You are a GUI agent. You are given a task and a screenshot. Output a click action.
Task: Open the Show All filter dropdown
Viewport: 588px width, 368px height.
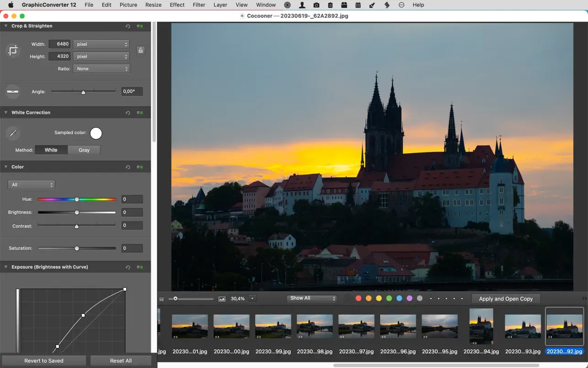pos(312,298)
